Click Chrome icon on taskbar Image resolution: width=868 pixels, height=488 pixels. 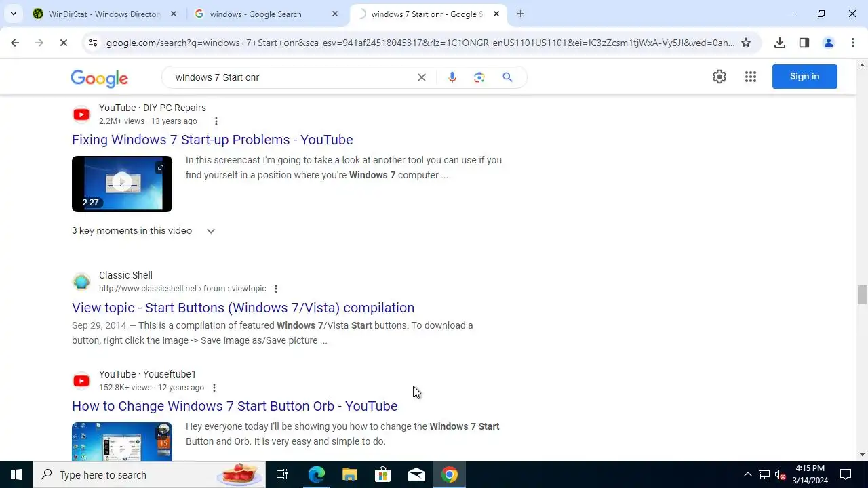click(x=450, y=474)
